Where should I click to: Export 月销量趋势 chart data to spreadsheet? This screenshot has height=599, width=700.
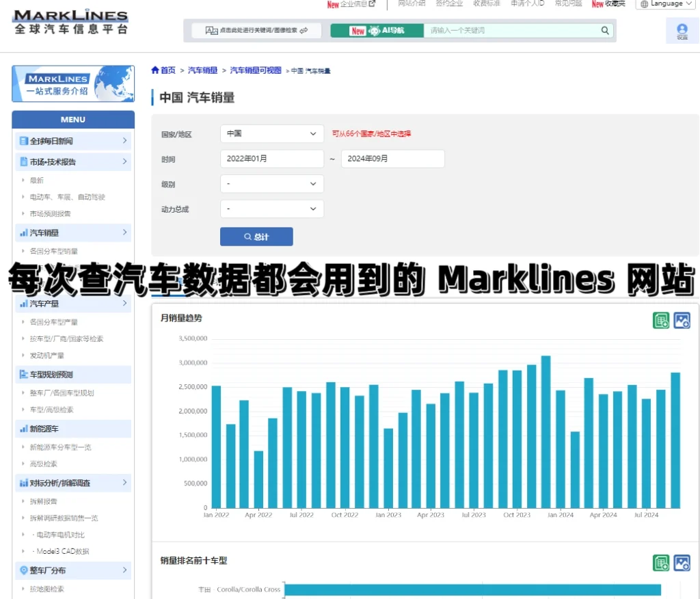click(661, 320)
